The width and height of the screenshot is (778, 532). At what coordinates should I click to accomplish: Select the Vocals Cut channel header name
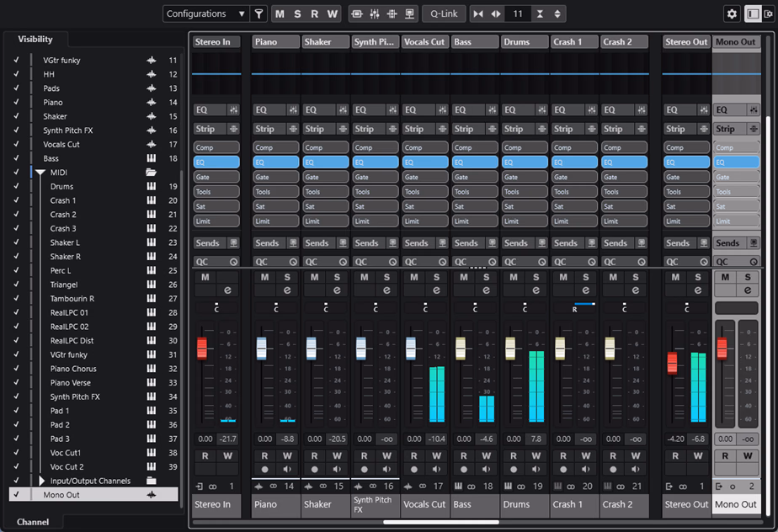tap(425, 42)
